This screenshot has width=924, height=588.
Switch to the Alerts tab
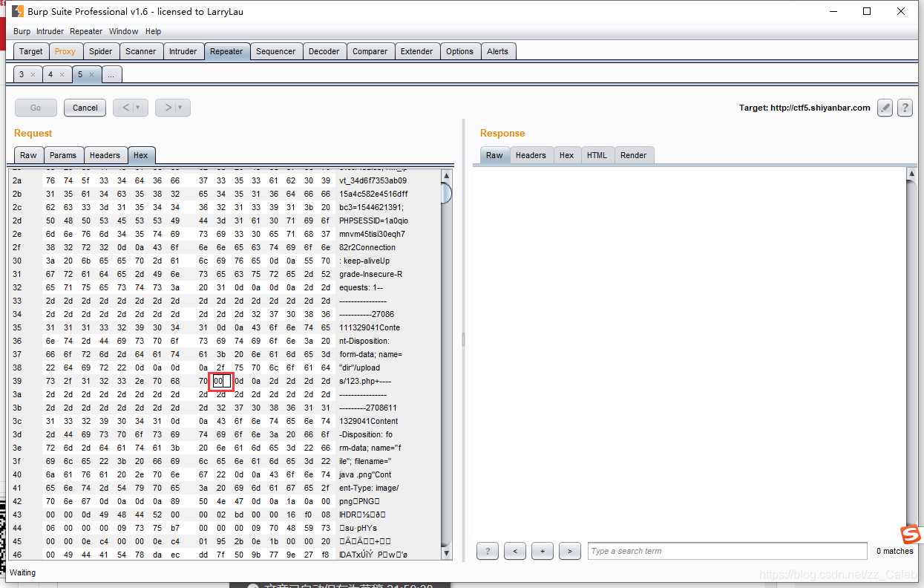(498, 51)
